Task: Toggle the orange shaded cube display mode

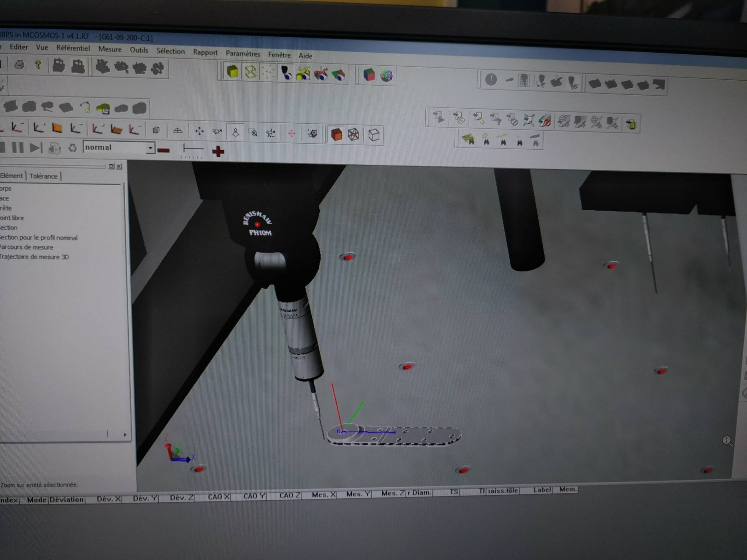Action: click(x=336, y=134)
